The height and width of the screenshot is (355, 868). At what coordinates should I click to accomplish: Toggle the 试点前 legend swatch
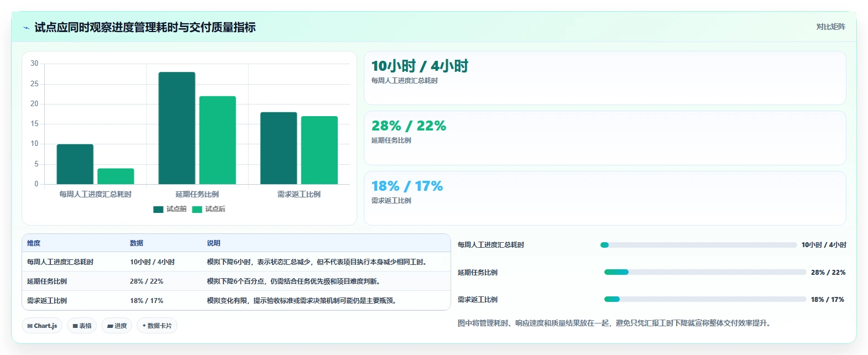[x=158, y=209]
